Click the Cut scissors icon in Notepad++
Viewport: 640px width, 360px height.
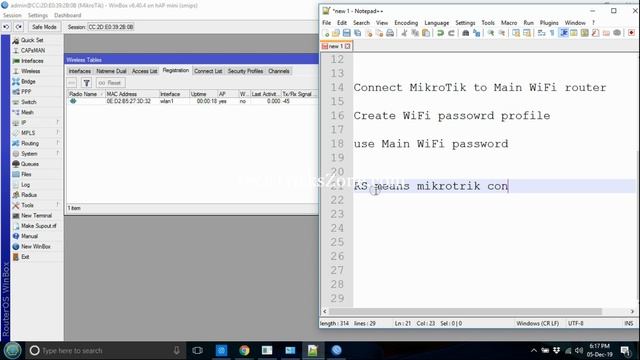pos(404,33)
